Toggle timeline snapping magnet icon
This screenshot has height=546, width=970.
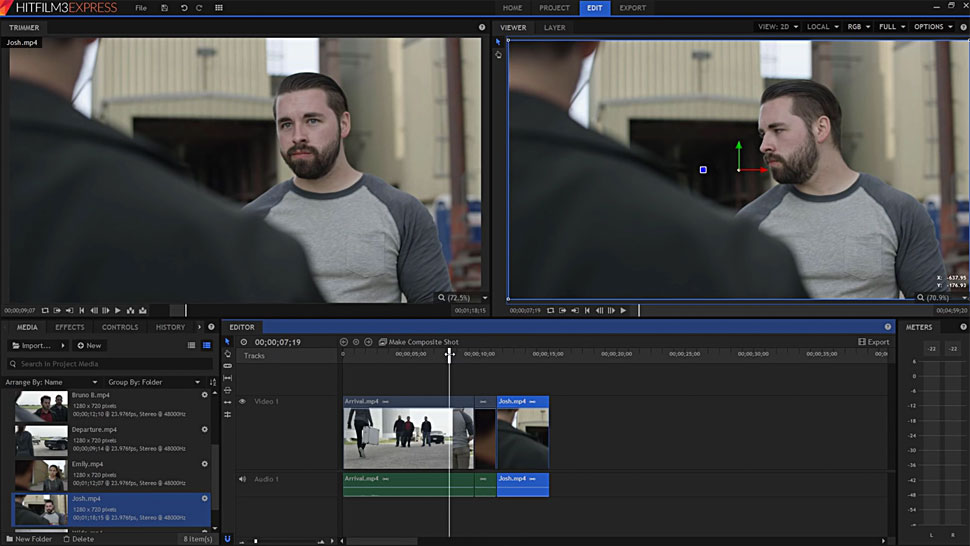[227, 538]
